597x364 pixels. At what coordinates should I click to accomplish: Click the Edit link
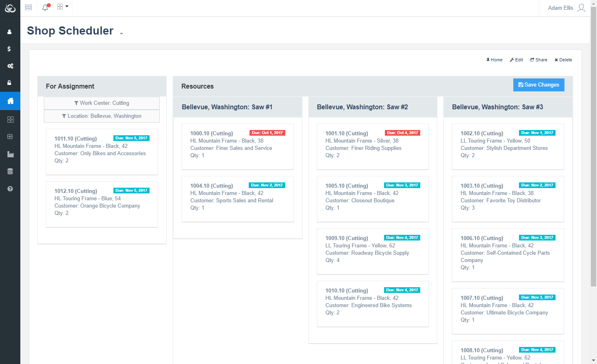pos(517,60)
